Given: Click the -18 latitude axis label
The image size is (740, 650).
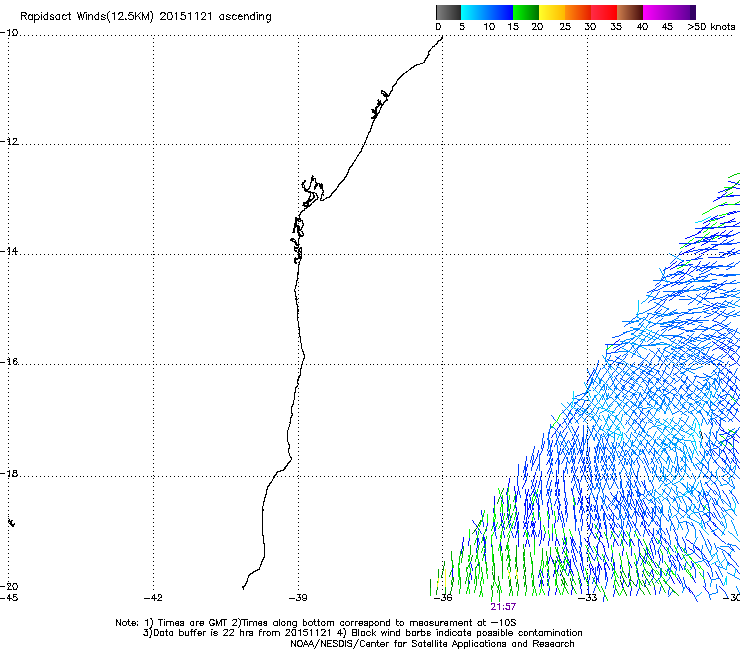Looking at the screenshot, I should [x=9, y=473].
